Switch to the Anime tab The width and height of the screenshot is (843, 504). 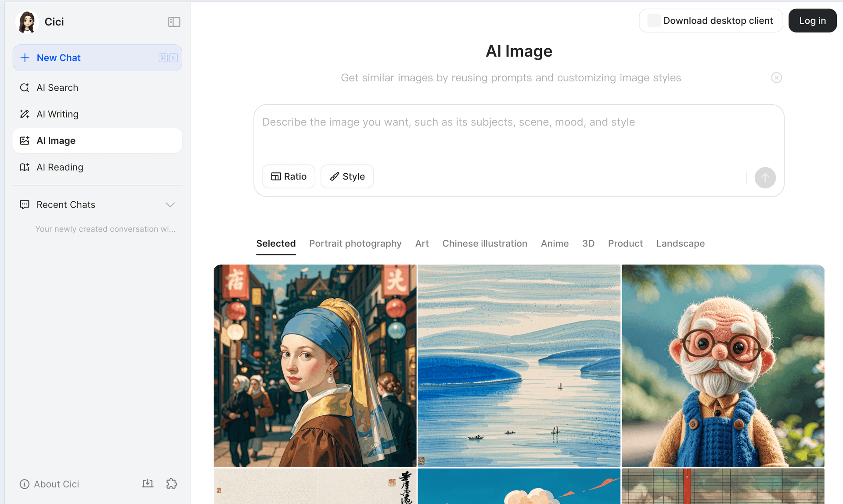[555, 243]
